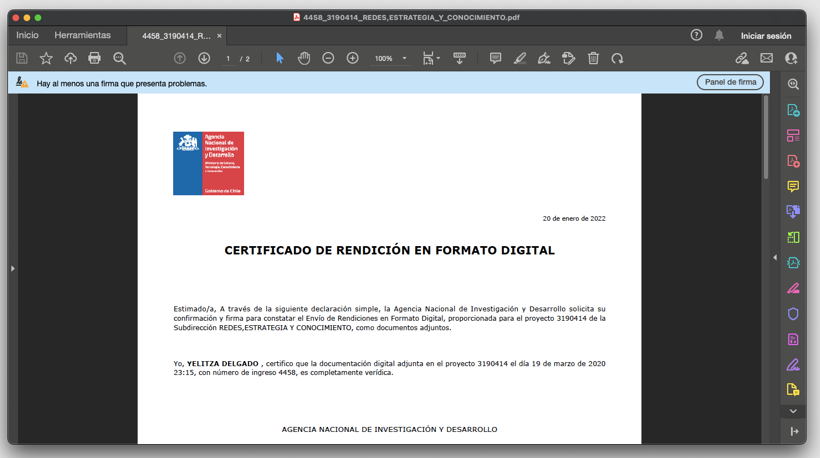Click Iniciar sesión to sign in
The image size is (820, 458).
(x=766, y=36)
